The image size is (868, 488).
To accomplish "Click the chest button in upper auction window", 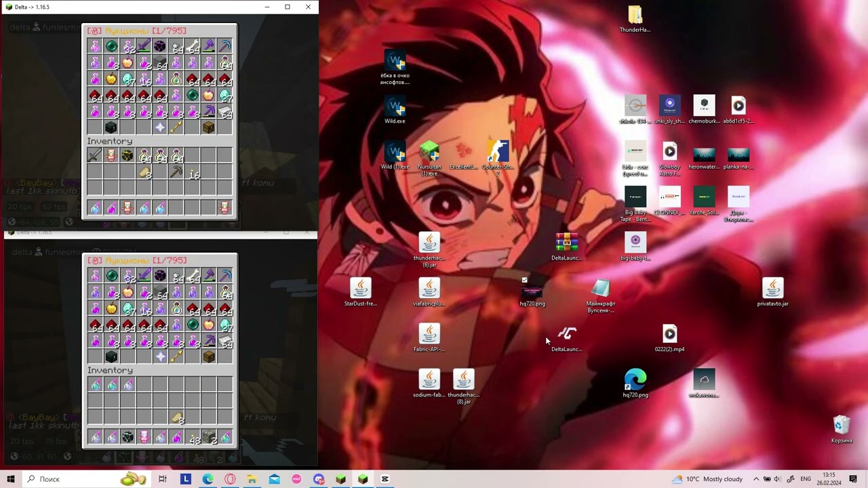I will [x=209, y=128].
